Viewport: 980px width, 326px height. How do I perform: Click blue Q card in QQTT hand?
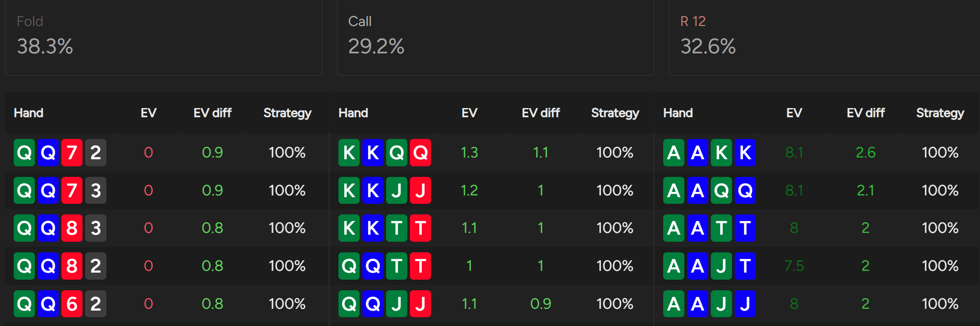coord(373,266)
